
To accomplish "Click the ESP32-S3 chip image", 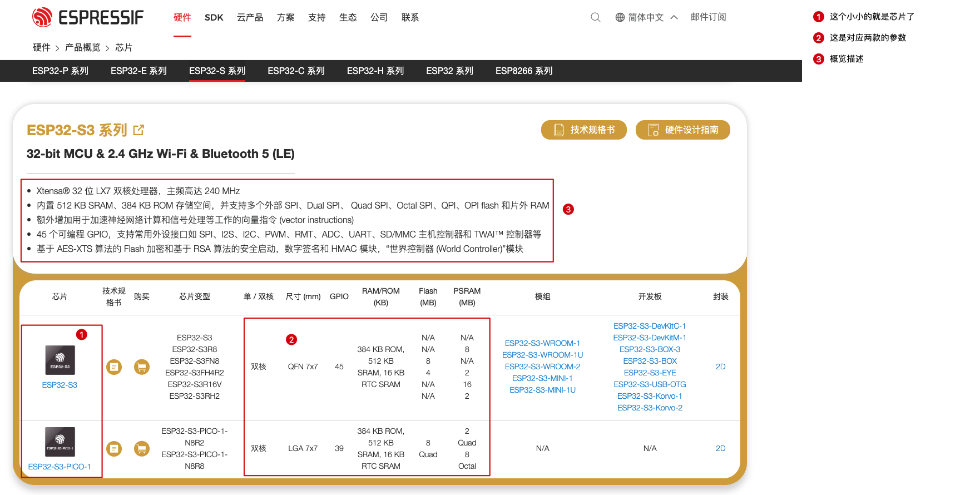I will coord(60,360).
